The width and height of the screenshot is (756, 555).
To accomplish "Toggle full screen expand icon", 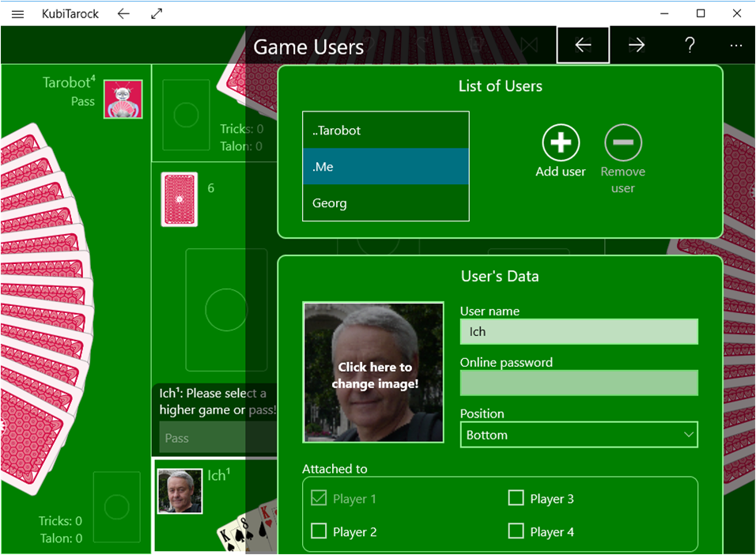I will pos(157,13).
